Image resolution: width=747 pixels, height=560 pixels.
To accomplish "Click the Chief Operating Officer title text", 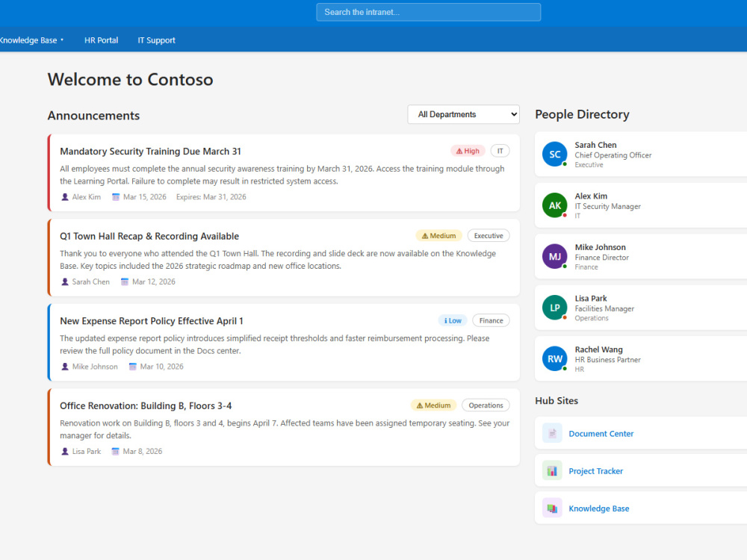I will (x=613, y=155).
